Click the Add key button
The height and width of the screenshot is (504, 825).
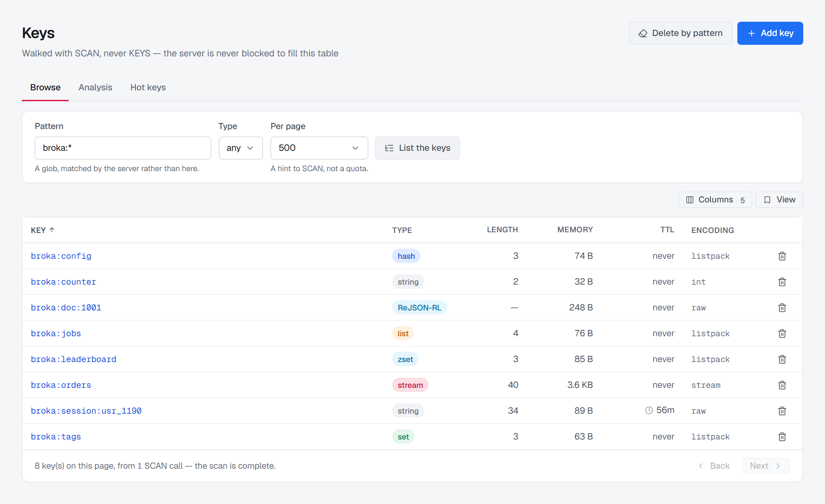click(770, 33)
